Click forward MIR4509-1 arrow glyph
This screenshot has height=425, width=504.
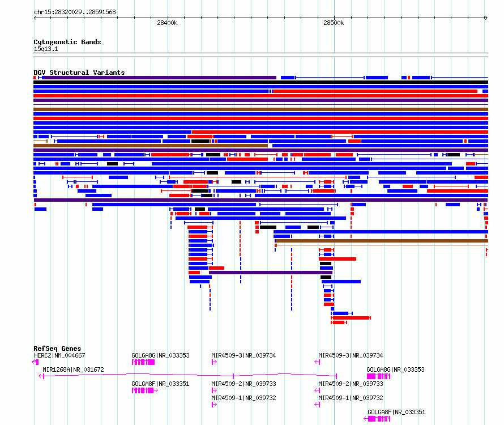point(215,405)
